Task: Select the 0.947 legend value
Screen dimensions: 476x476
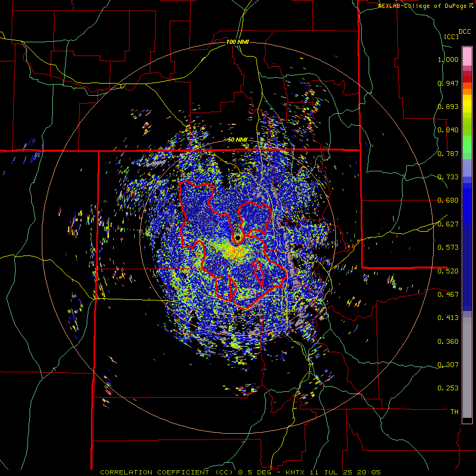Action: click(448, 83)
